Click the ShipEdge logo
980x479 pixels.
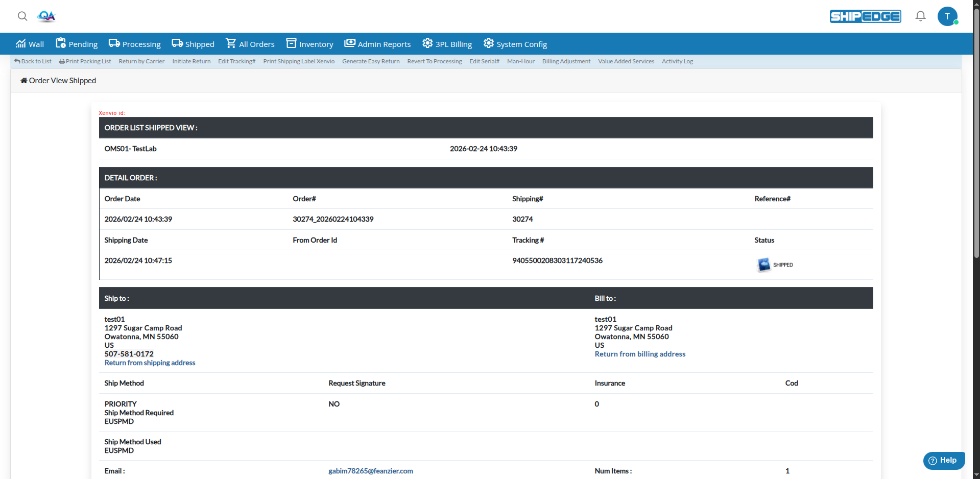point(865,16)
